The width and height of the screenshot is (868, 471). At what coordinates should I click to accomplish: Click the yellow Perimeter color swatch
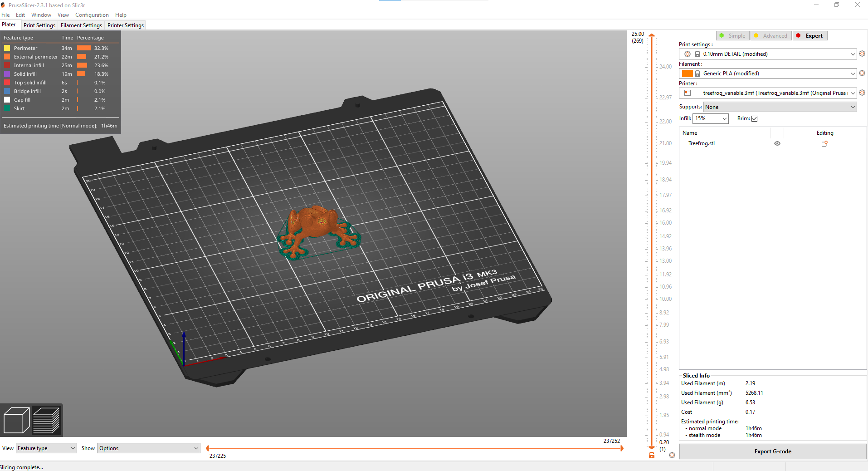pyautogui.click(x=7, y=48)
